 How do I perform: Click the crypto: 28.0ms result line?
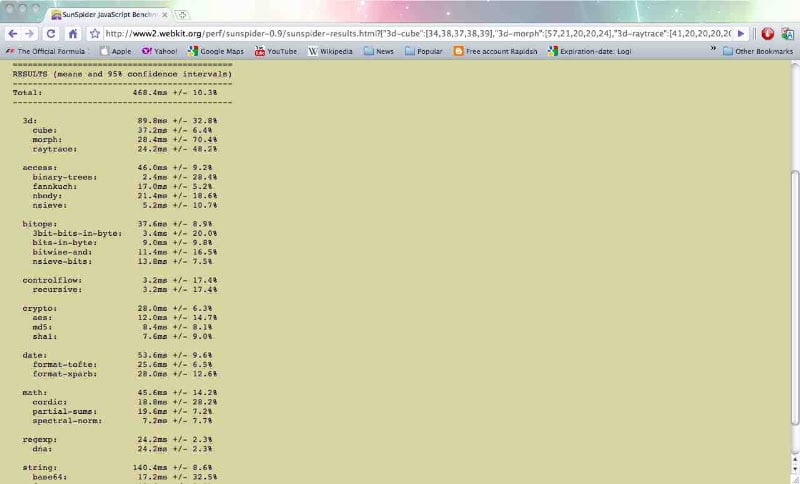pos(117,309)
